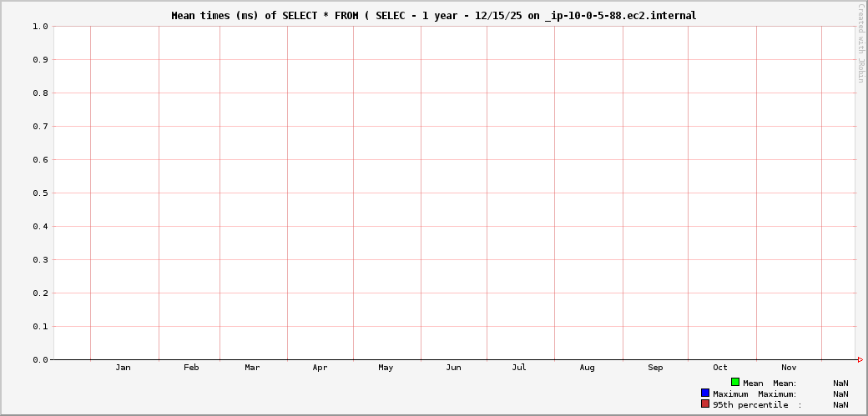The width and height of the screenshot is (868, 416).
Task: Click the blue Maximum legend swatch
Action: click(705, 393)
